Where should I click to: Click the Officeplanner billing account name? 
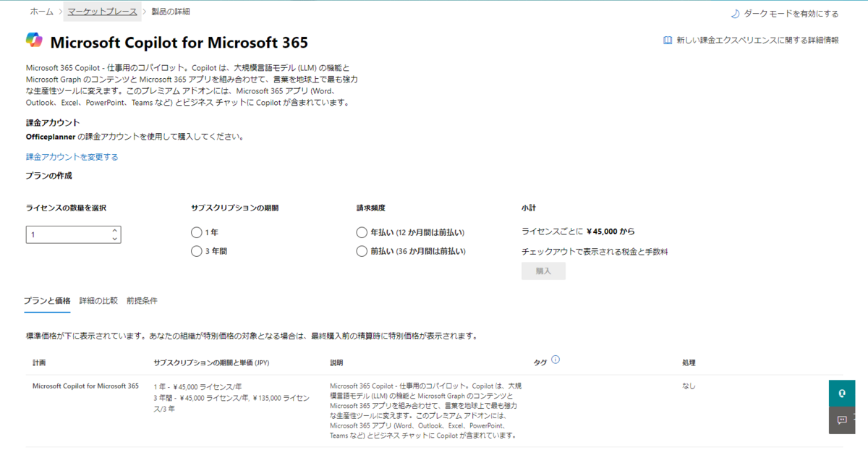click(50, 136)
